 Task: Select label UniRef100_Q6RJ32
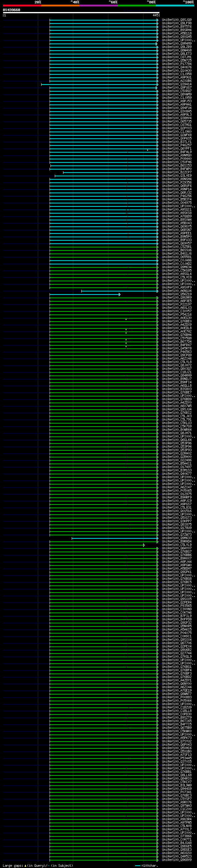coord(177,192)
